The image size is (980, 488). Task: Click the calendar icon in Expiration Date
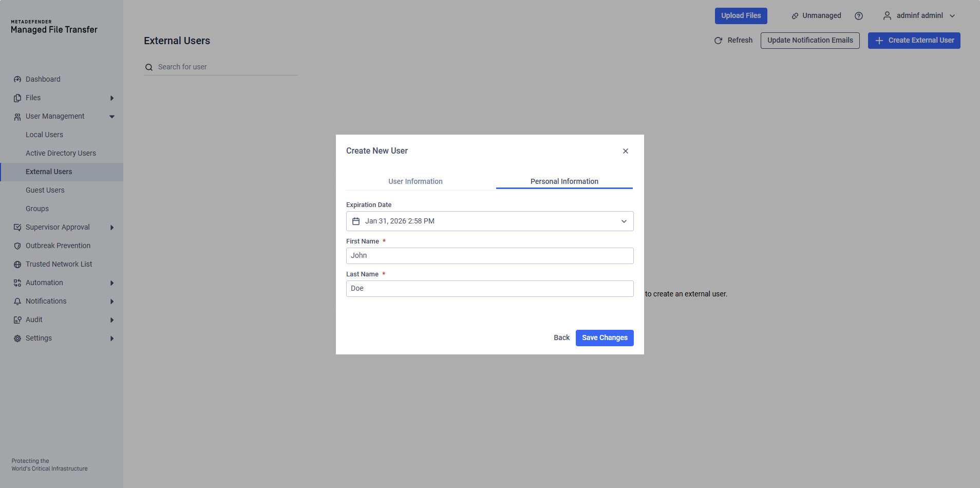coord(356,221)
